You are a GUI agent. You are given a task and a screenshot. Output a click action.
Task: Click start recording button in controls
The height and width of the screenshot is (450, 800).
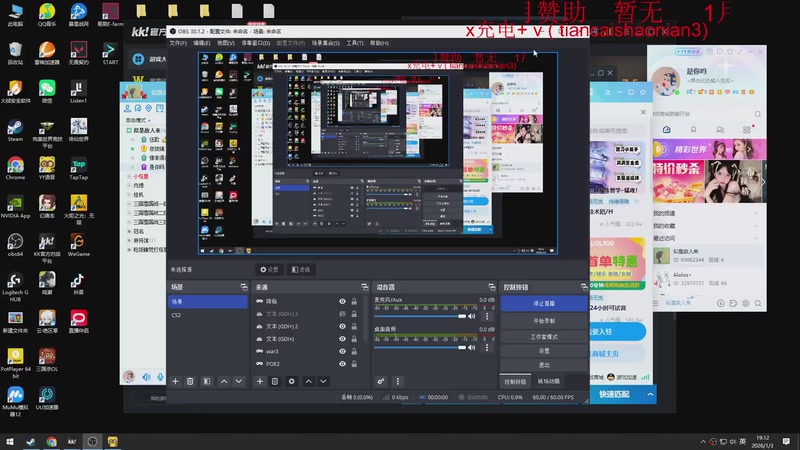coord(544,321)
